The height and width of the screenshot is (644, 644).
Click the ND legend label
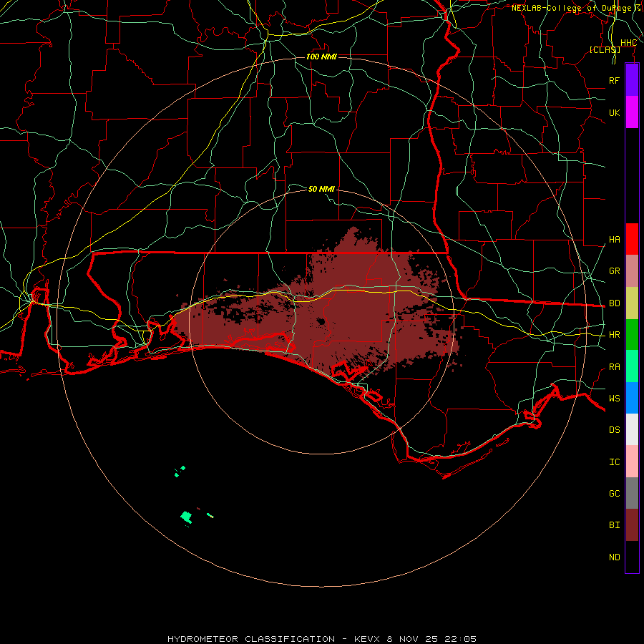click(x=614, y=557)
